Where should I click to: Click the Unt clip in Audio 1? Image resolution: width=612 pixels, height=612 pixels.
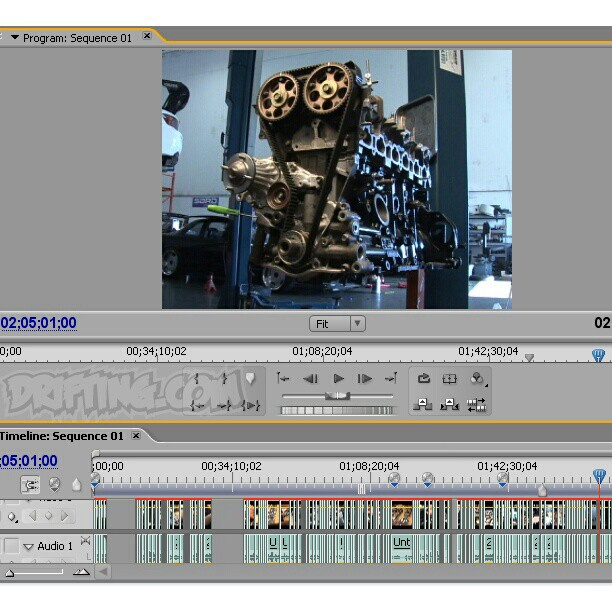coord(401,543)
